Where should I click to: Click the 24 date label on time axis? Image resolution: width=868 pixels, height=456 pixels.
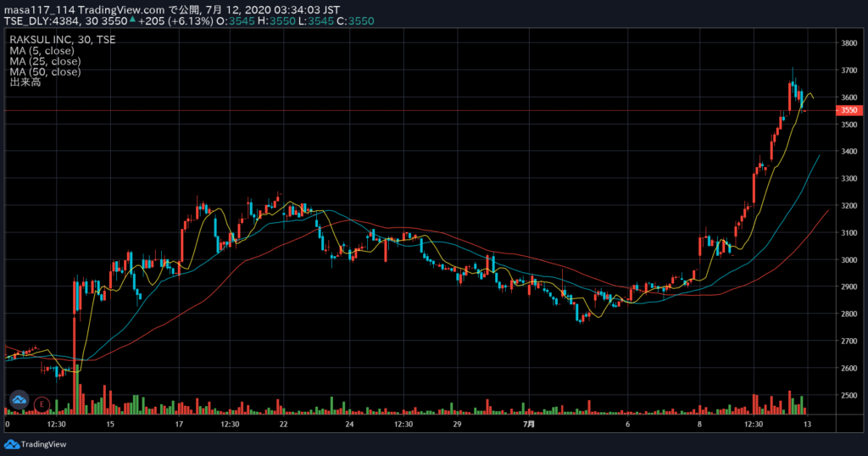pos(349,425)
